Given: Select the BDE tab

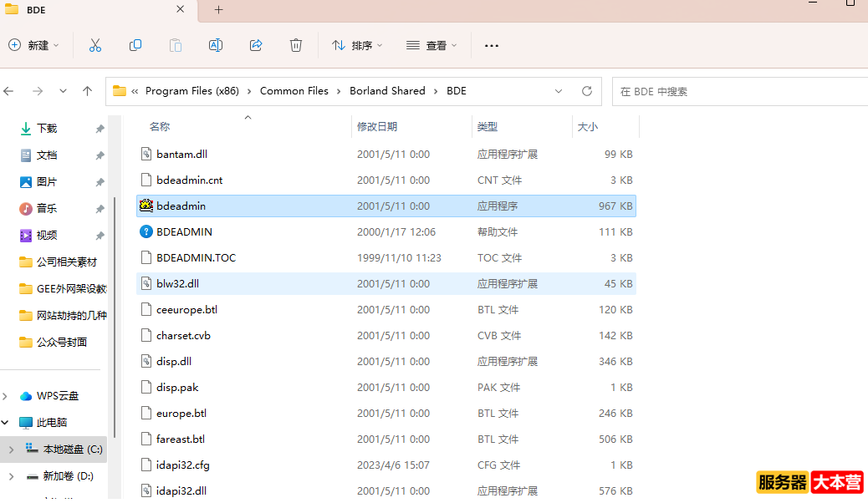Looking at the screenshot, I should pos(99,10).
